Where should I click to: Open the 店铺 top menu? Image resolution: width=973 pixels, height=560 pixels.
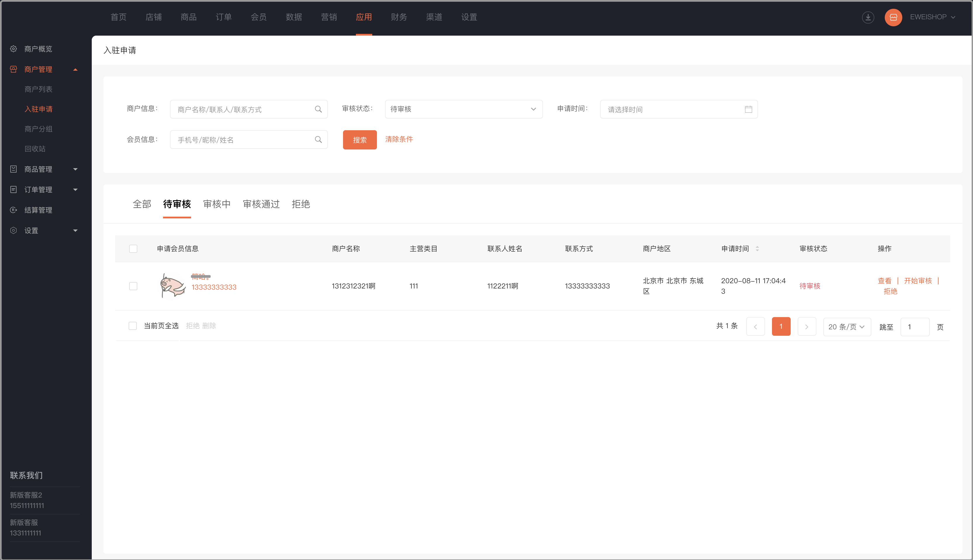[x=154, y=17]
